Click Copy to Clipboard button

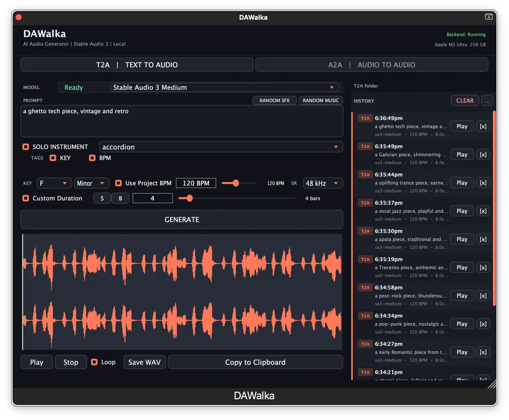255,362
